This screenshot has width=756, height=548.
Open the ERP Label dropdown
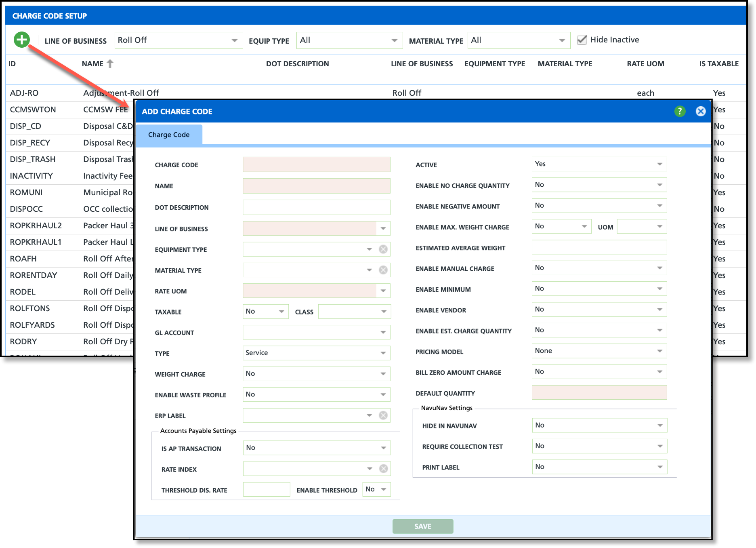370,415
